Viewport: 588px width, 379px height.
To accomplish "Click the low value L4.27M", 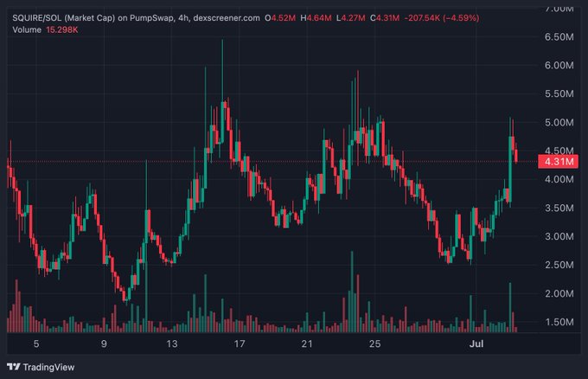I will pyautogui.click(x=350, y=17).
